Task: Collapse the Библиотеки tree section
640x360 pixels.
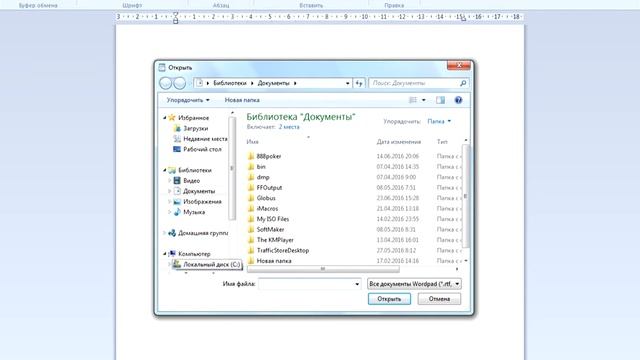Action: (165, 170)
